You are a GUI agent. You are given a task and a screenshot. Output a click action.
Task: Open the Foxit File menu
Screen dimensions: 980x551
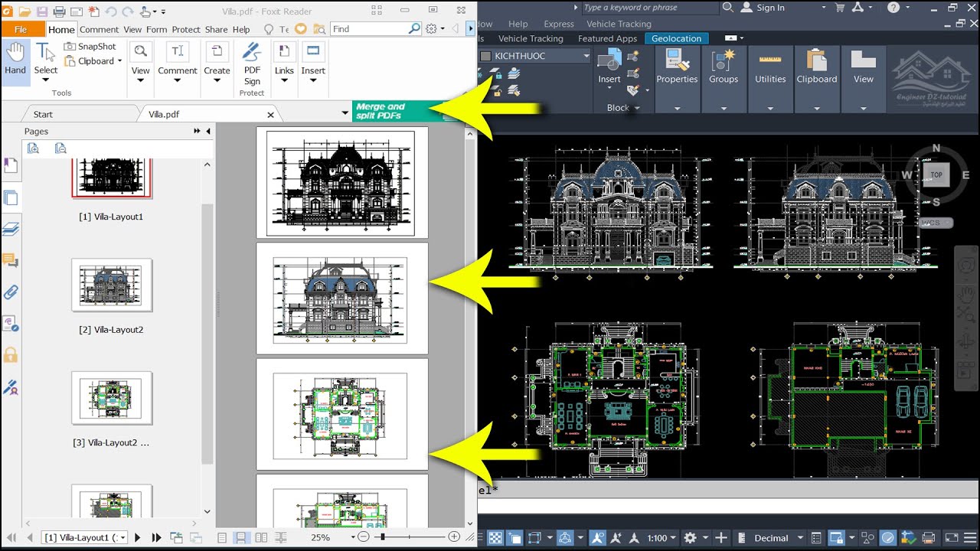pos(21,29)
